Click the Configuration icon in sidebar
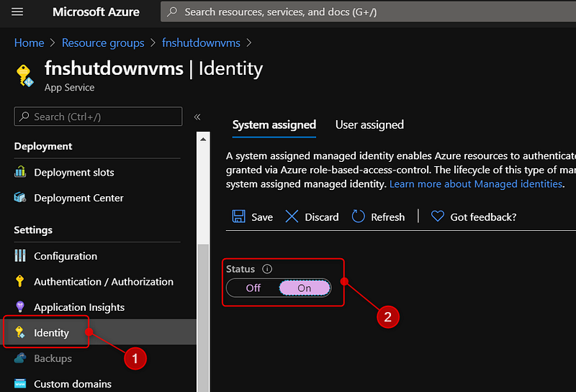 click(x=20, y=256)
